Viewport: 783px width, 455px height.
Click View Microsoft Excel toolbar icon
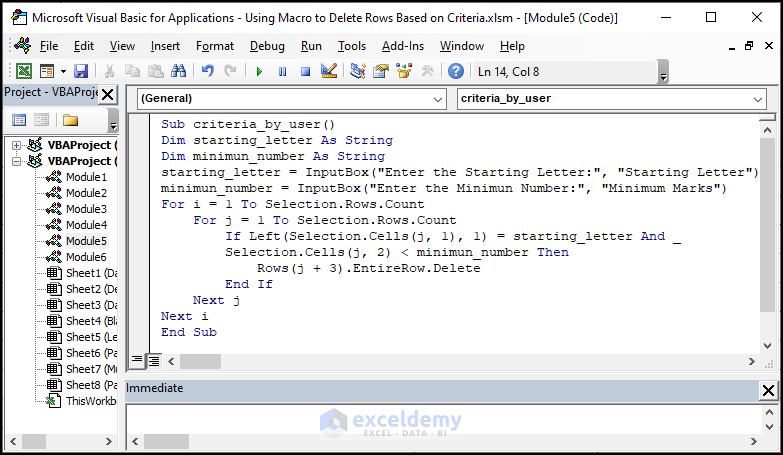pyautogui.click(x=23, y=71)
